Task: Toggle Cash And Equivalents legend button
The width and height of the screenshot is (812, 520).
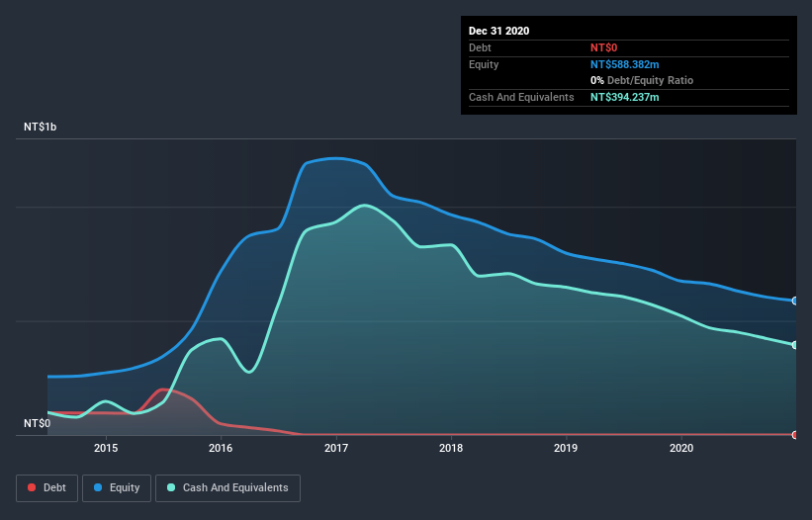Action: [x=227, y=488]
